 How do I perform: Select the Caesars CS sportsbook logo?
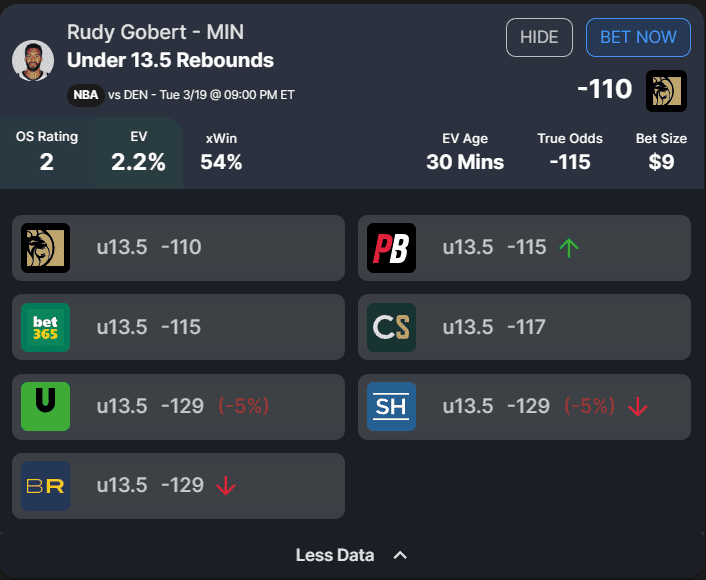coord(391,327)
